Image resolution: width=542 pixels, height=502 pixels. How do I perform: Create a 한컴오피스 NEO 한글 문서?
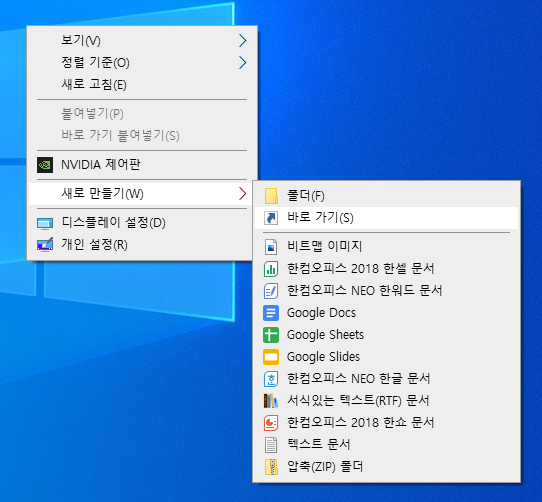click(x=386, y=379)
